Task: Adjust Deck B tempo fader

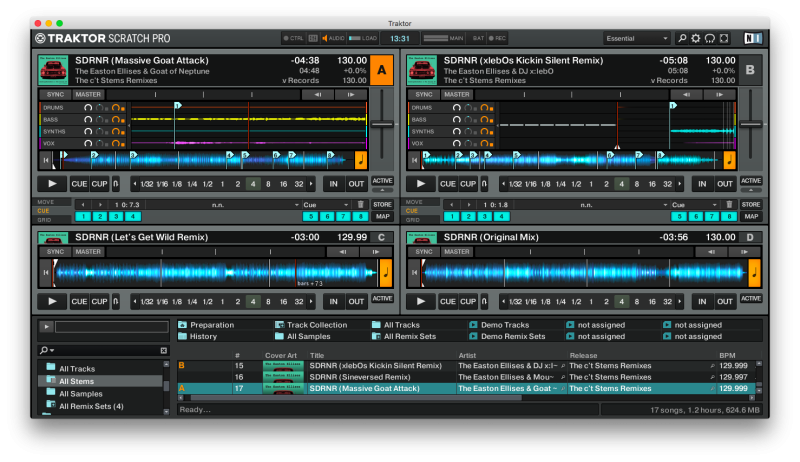Action: coord(750,124)
